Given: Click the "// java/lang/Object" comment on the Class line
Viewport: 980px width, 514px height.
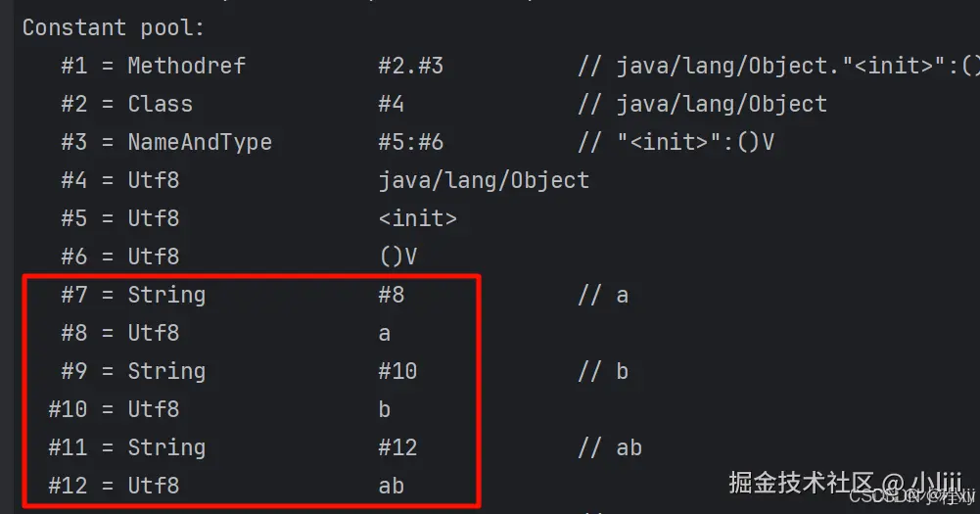Looking at the screenshot, I should click(x=702, y=104).
